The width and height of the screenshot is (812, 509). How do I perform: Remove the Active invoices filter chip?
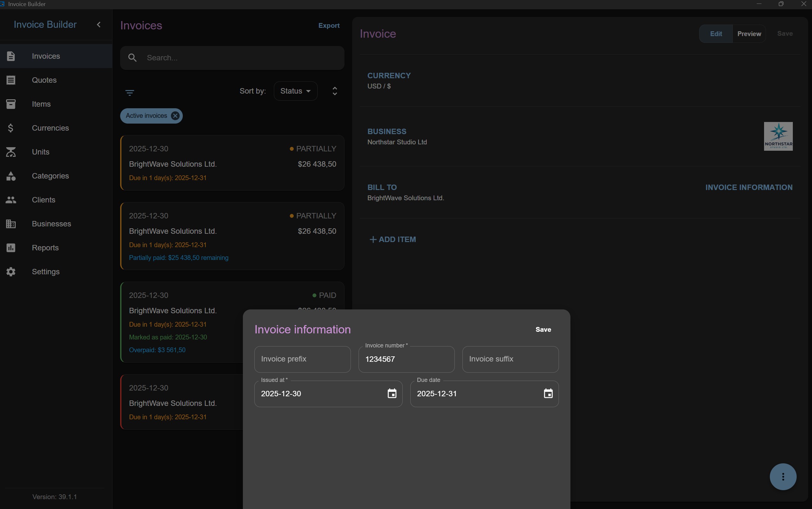click(x=175, y=116)
